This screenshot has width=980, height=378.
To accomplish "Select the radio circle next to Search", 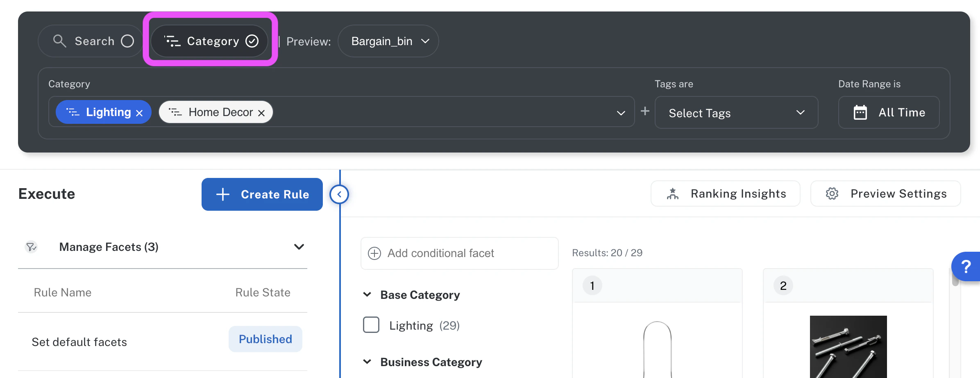I will coord(127,41).
